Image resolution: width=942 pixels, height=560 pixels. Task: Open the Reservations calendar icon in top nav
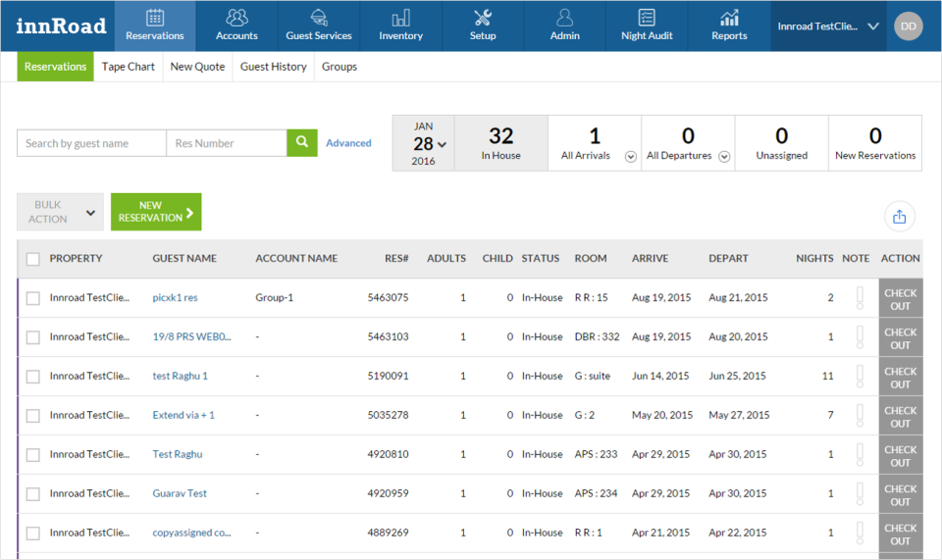pyautogui.click(x=154, y=18)
